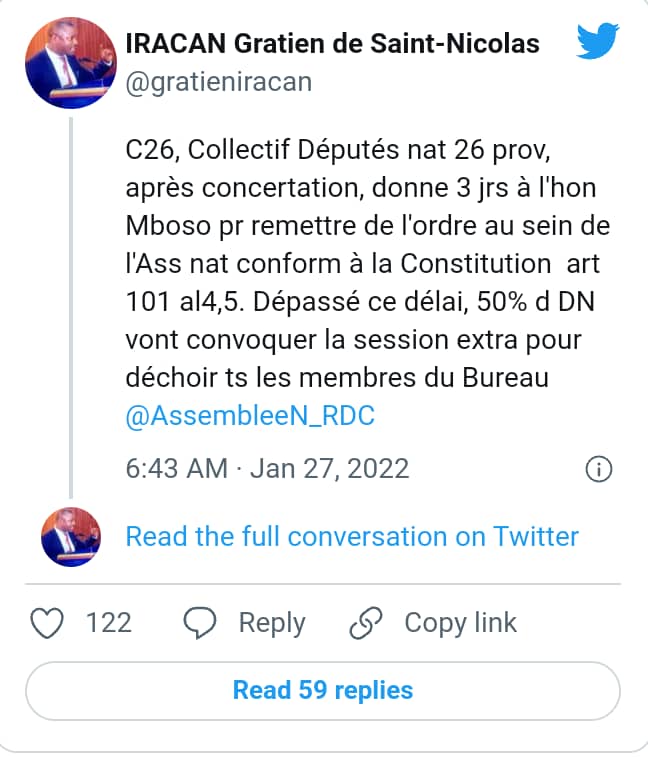The height and width of the screenshot is (757, 648).
Task: Click the small avatar beside conversation link
Action: (70, 536)
